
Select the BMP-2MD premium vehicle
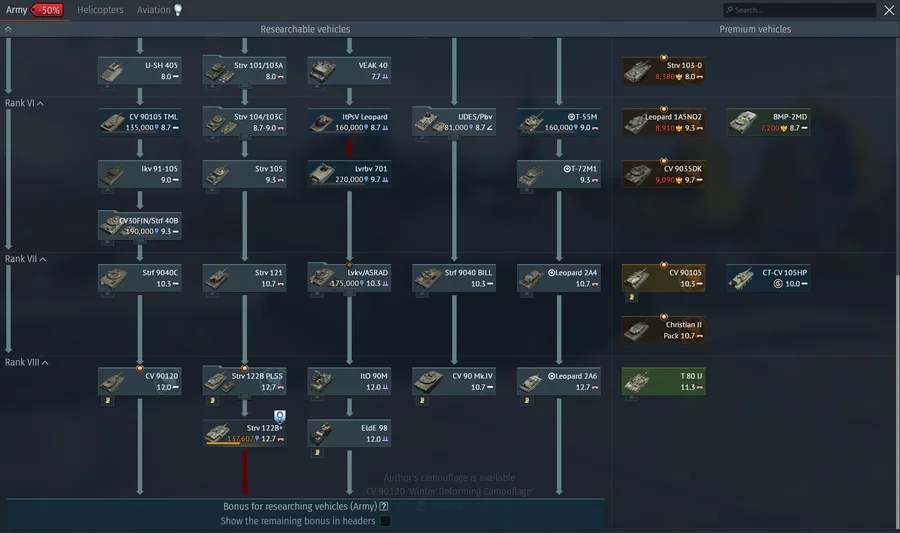(x=767, y=122)
